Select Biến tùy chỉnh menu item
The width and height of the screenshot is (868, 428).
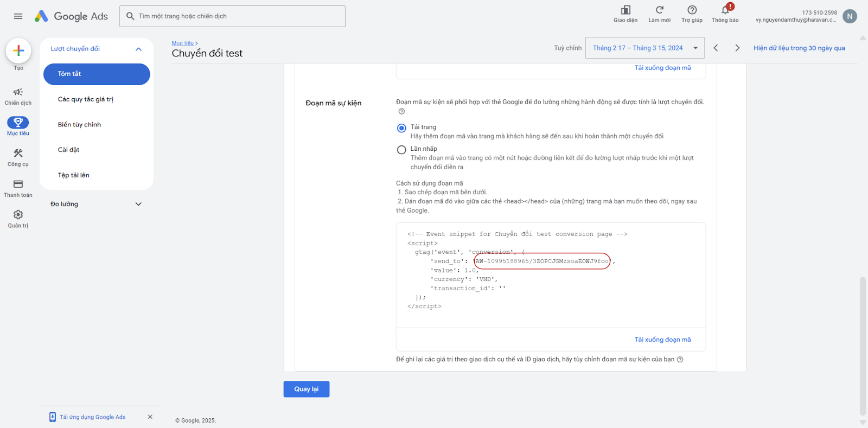point(79,125)
